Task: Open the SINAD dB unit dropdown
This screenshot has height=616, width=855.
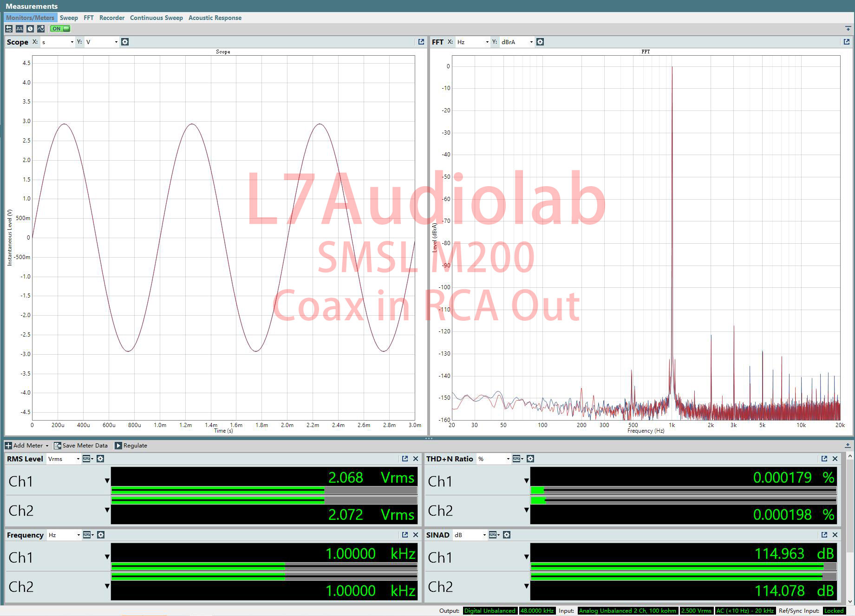Action: tap(470, 535)
